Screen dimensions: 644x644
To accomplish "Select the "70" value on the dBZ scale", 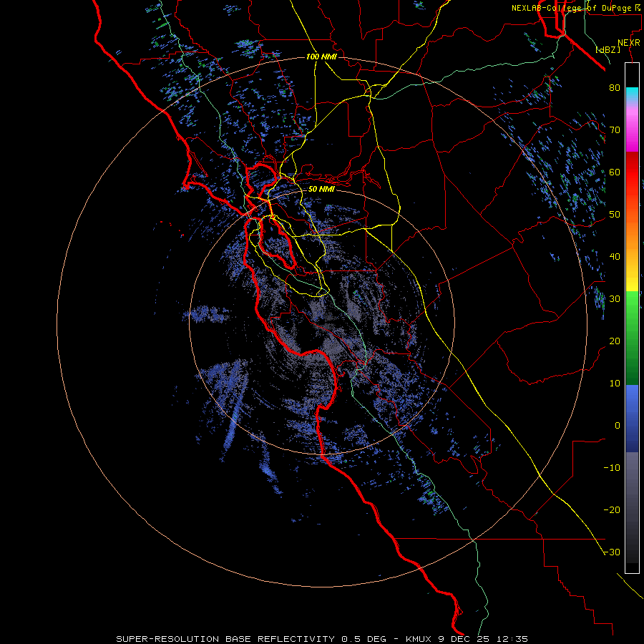I will point(615,130).
